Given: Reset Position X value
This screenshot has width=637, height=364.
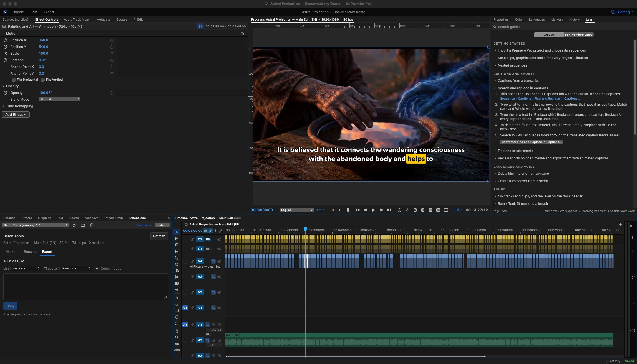Looking at the screenshot, I should click(112, 40).
